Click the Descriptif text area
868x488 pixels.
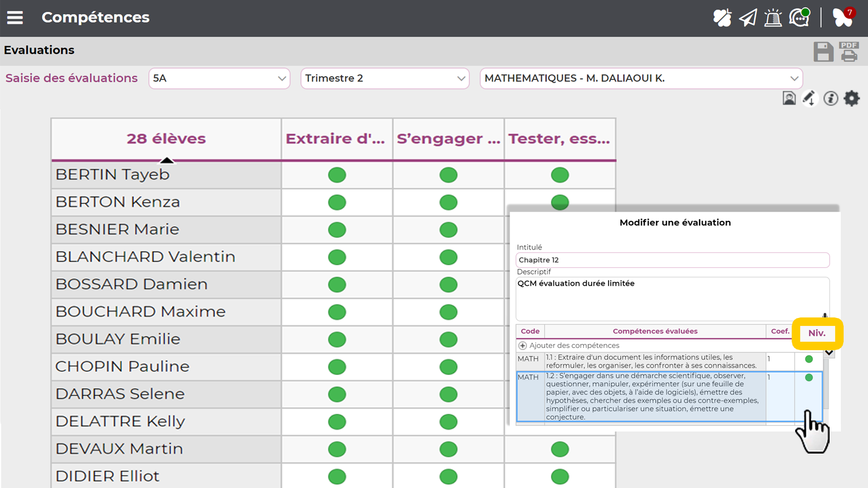[x=672, y=299]
